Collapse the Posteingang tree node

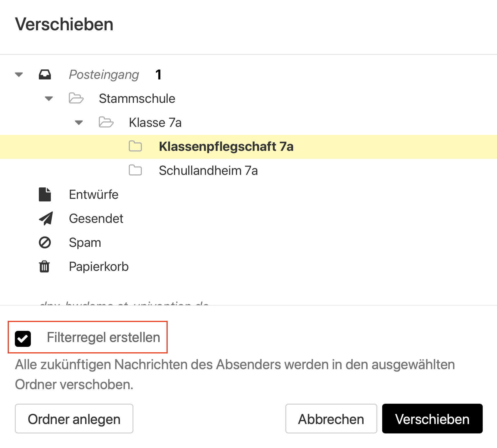coord(18,74)
